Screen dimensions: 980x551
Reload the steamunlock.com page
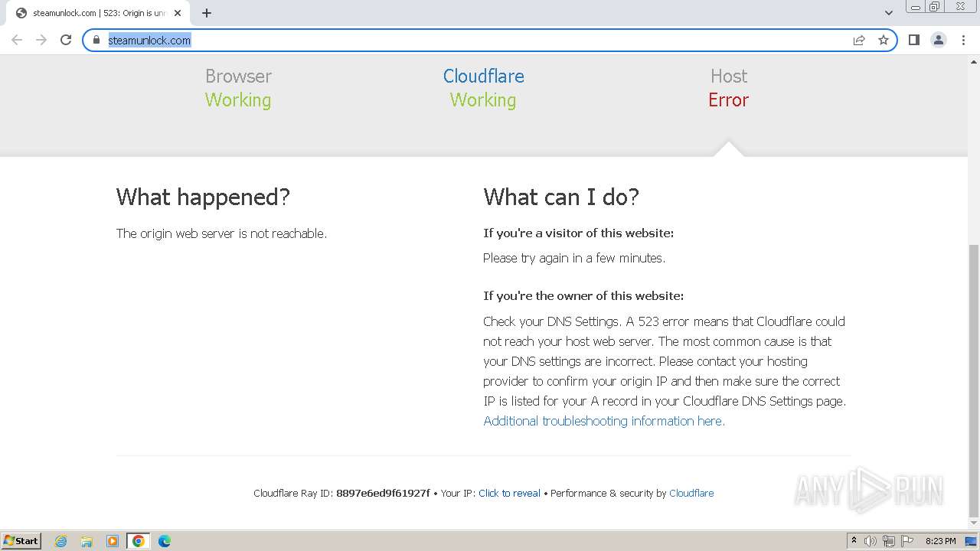tap(66, 40)
